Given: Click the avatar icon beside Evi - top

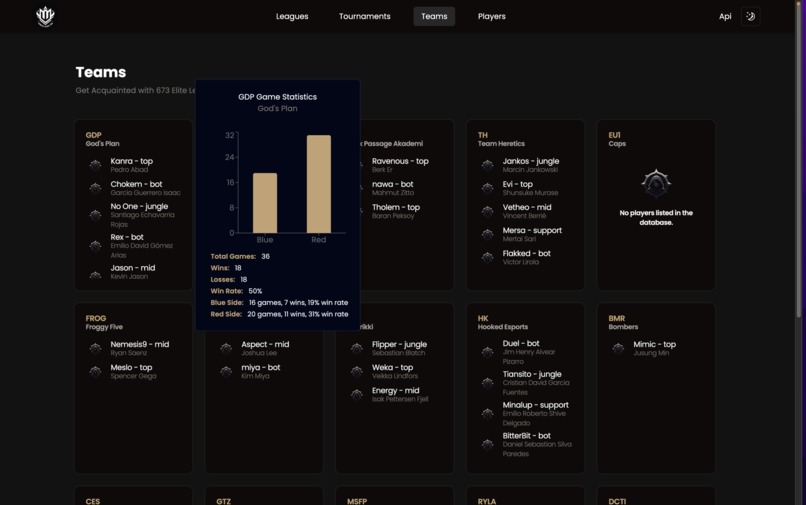Looking at the screenshot, I should [x=487, y=188].
